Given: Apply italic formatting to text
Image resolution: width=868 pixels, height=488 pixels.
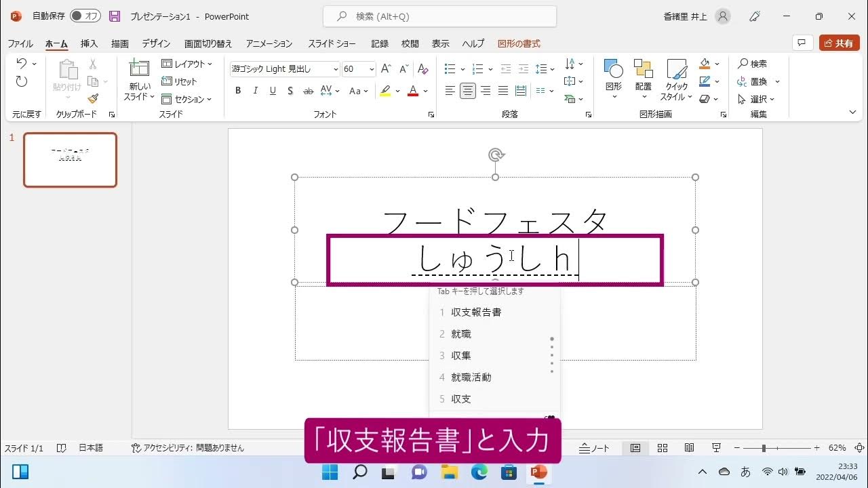Looking at the screenshot, I should 256,91.
